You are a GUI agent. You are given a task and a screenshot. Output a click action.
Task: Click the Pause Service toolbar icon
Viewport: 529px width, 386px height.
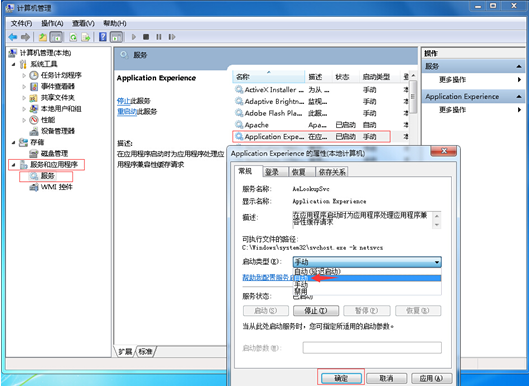pos(159,37)
